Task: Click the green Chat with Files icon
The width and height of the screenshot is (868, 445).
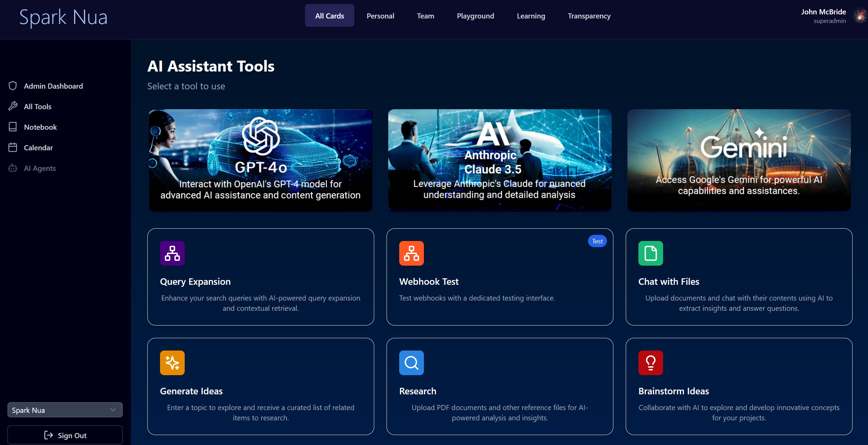Action: [651, 253]
